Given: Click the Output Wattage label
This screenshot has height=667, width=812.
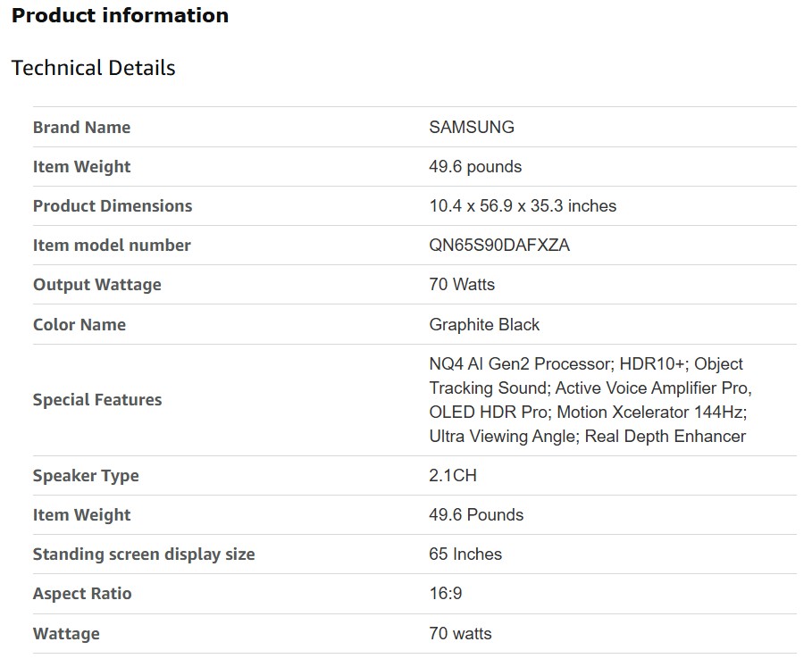Looking at the screenshot, I should [96, 285].
